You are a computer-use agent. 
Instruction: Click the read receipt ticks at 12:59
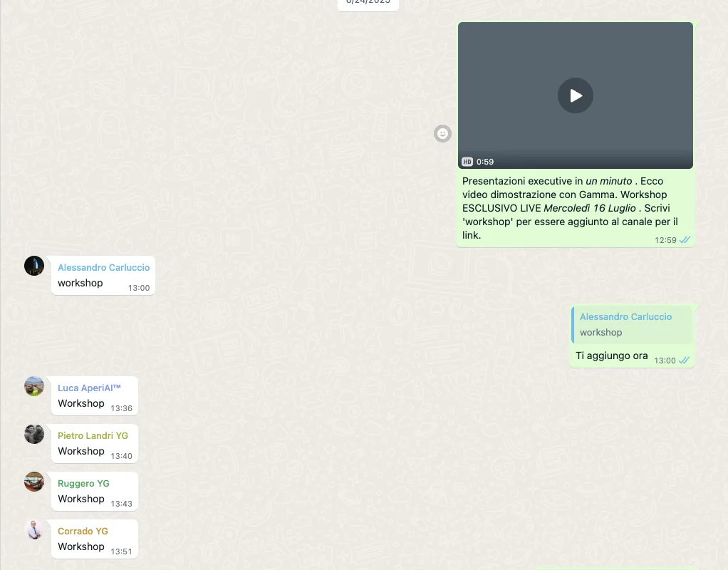pyautogui.click(x=685, y=240)
